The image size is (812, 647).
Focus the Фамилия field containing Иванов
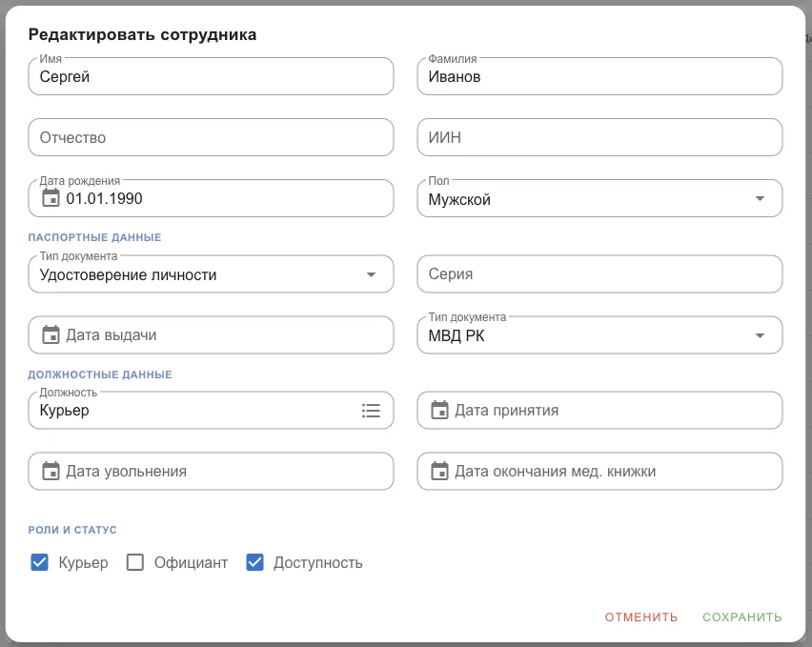tap(599, 76)
